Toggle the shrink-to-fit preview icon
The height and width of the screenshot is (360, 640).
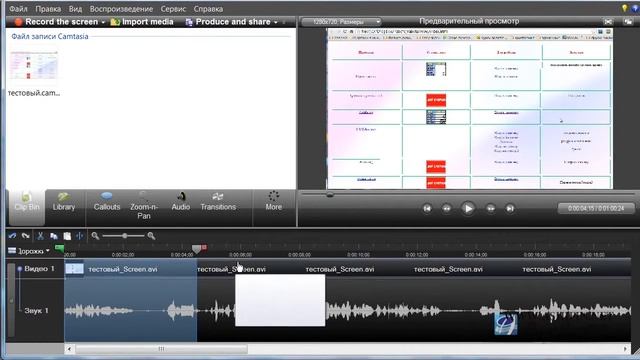click(x=608, y=22)
